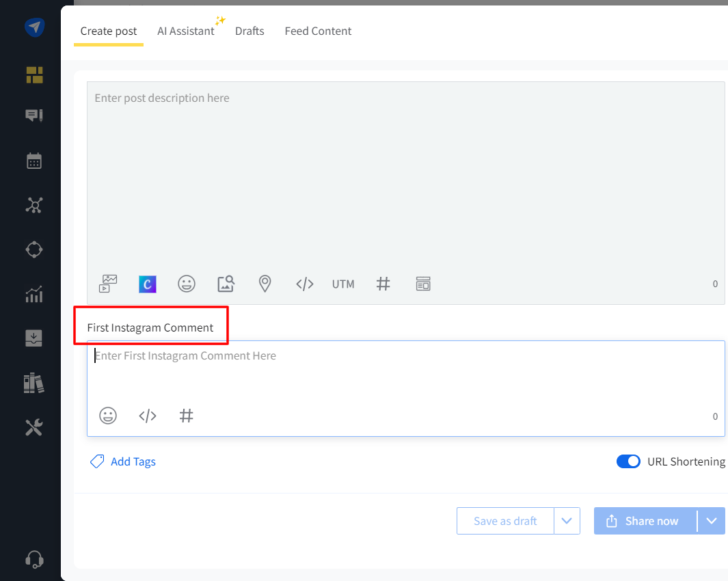Image resolution: width=728 pixels, height=581 pixels.
Task: Open the calendar icon in left sidebar
Action: click(x=34, y=161)
